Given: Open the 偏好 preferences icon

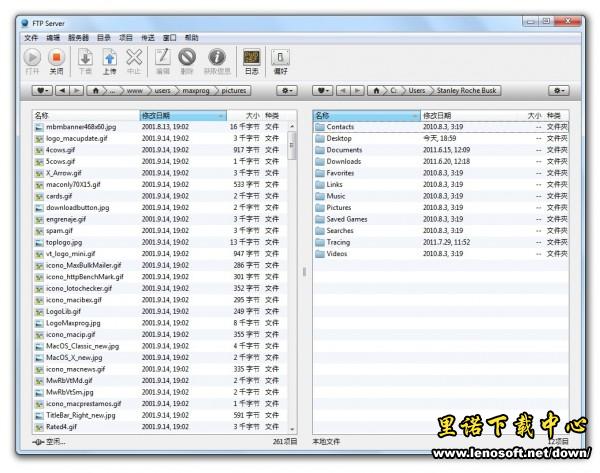Looking at the screenshot, I should 280,57.
